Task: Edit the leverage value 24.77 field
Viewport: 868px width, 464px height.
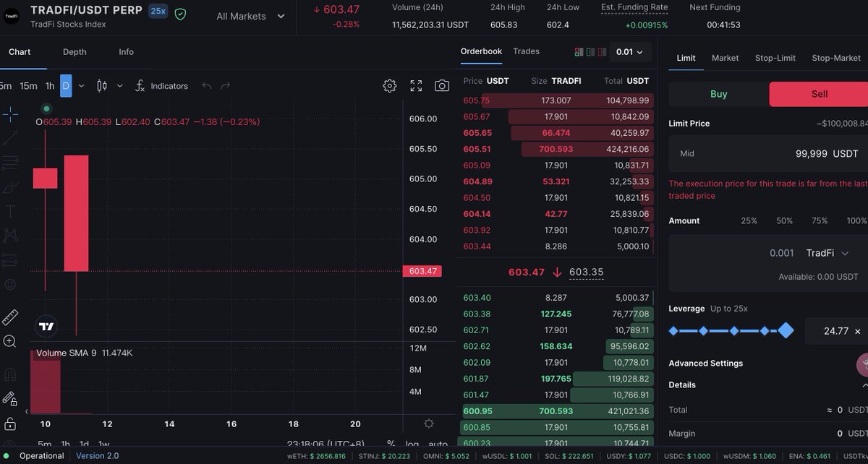Action: (836, 331)
